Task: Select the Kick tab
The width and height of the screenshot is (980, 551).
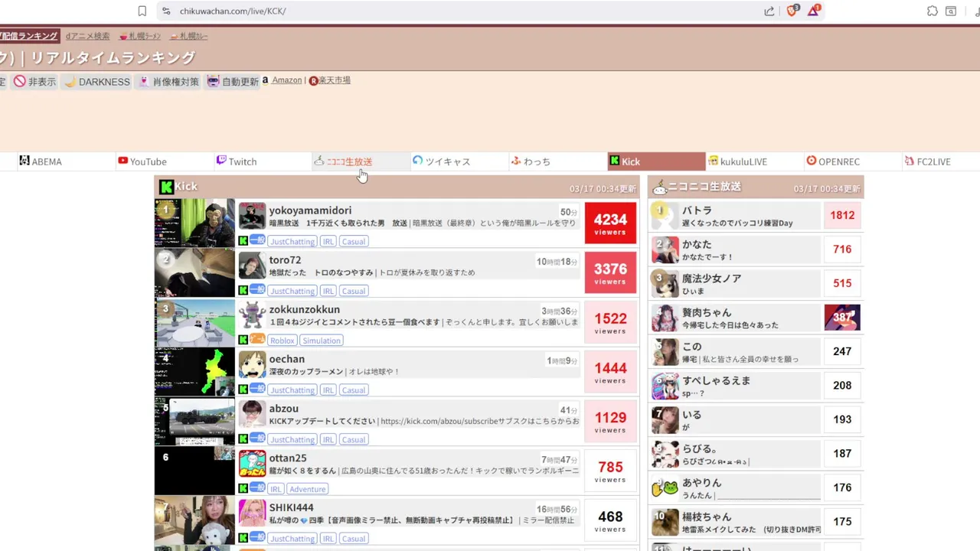Action: point(656,161)
